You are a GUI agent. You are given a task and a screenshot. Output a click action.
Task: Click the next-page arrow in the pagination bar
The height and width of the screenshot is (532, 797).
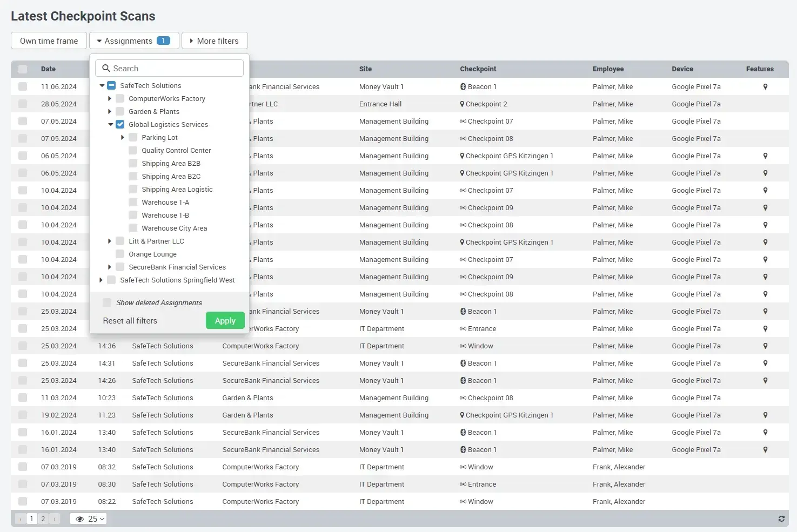coord(55,518)
